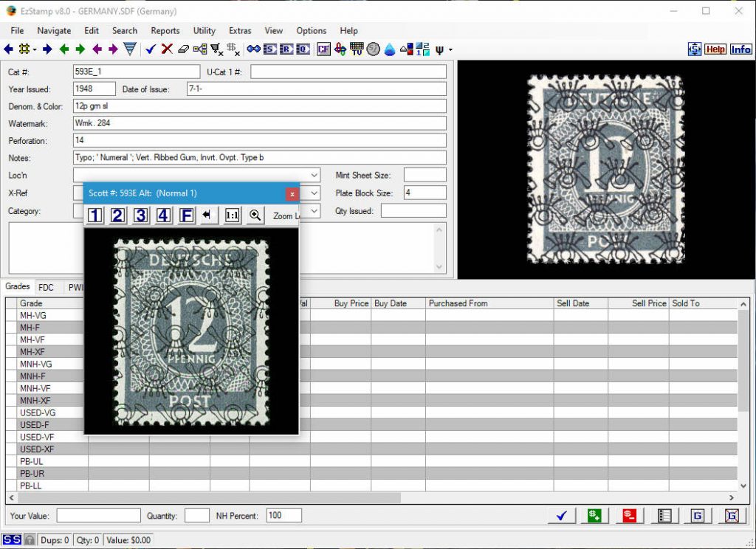Expand the dropdown next to the Psi toolbar icon
Viewport: 756px width, 549px height.
[450, 49]
